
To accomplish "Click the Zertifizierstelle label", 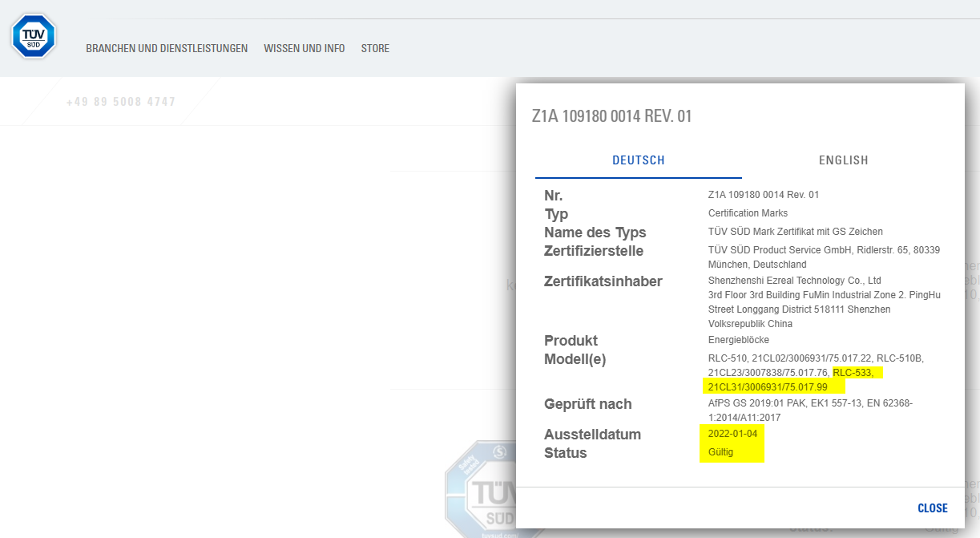I will (594, 251).
